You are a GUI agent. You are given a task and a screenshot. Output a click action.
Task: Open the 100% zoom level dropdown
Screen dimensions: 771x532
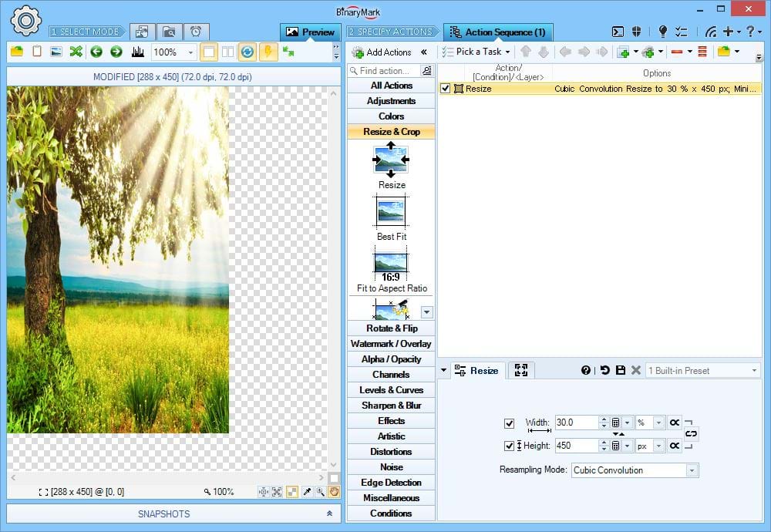[x=190, y=52]
